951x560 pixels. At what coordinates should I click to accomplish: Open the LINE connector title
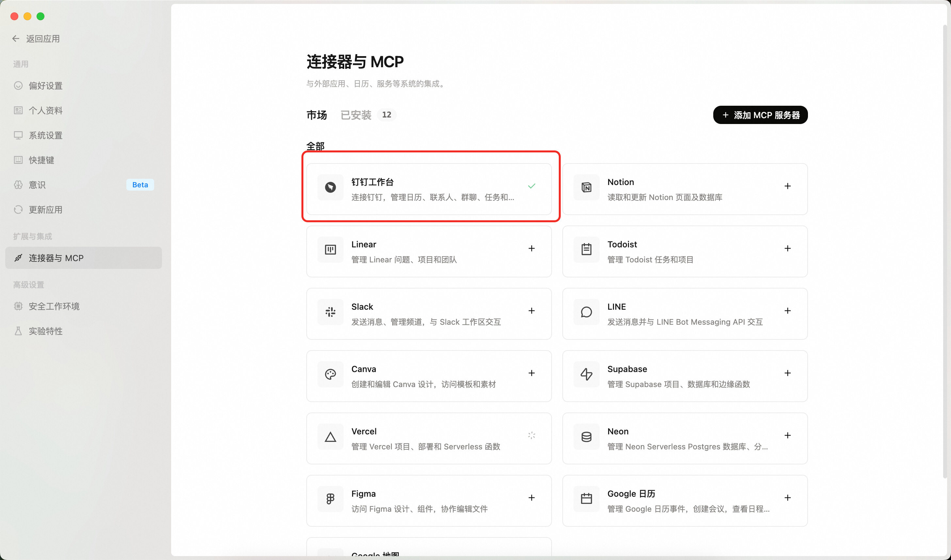tap(617, 307)
